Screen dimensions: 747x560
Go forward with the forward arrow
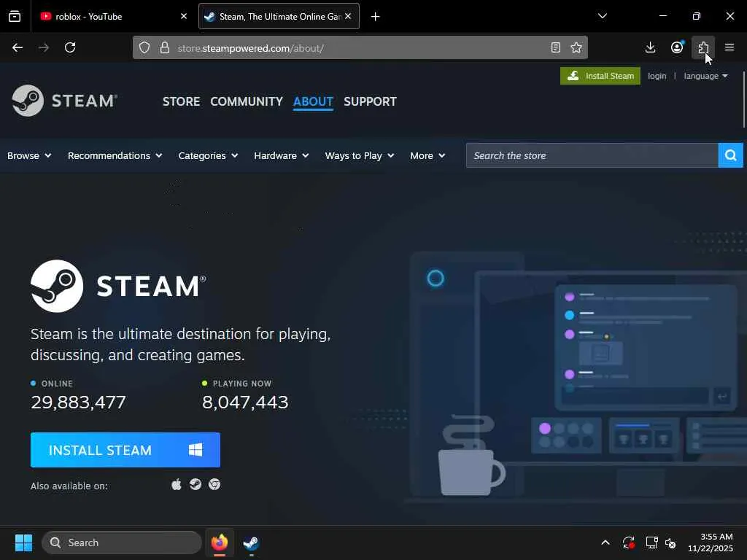pyautogui.click(x=44, y=47)
